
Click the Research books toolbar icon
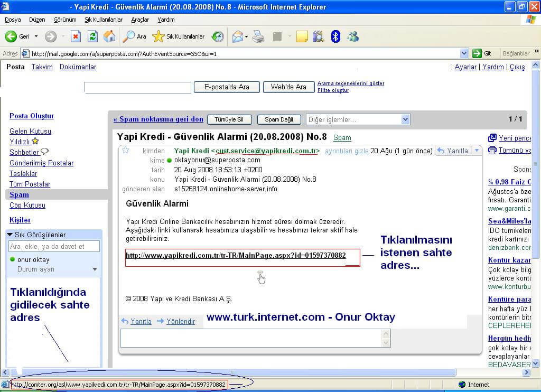pyautogui.click(x=318, y=36)
